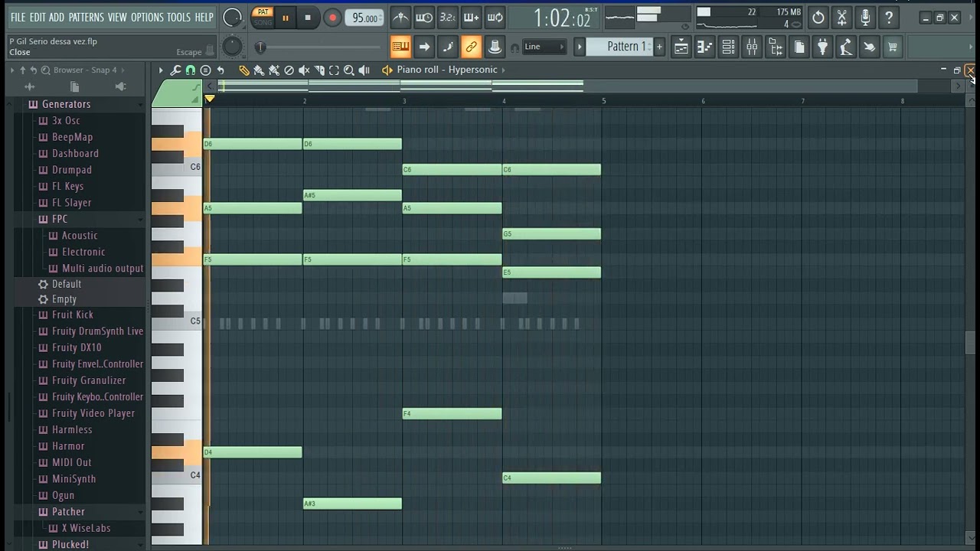Open arrow after Piano roll - Hypersonic title

[x=502, y=70]
